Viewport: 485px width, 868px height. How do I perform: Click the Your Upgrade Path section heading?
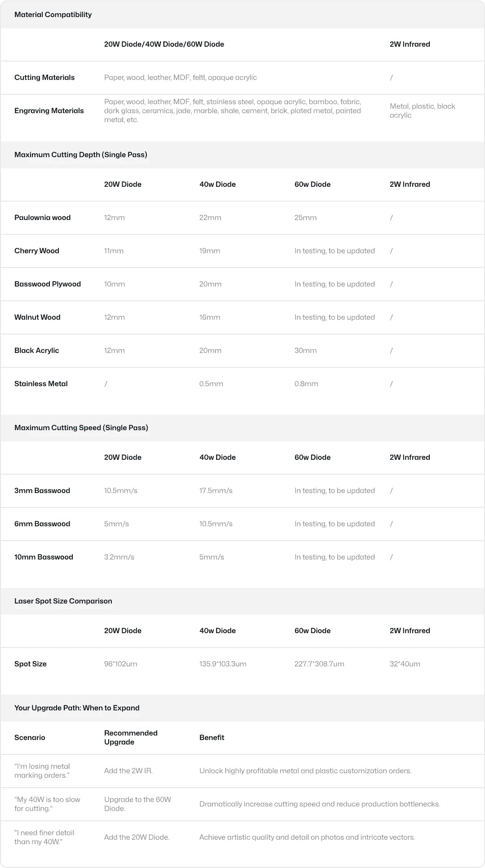(x=77, y=708)
